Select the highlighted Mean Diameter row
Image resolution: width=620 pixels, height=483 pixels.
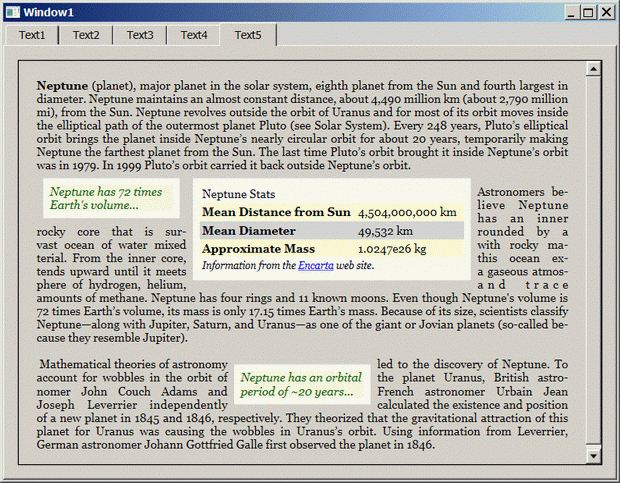pyautogui.click(x=330, y=231)
